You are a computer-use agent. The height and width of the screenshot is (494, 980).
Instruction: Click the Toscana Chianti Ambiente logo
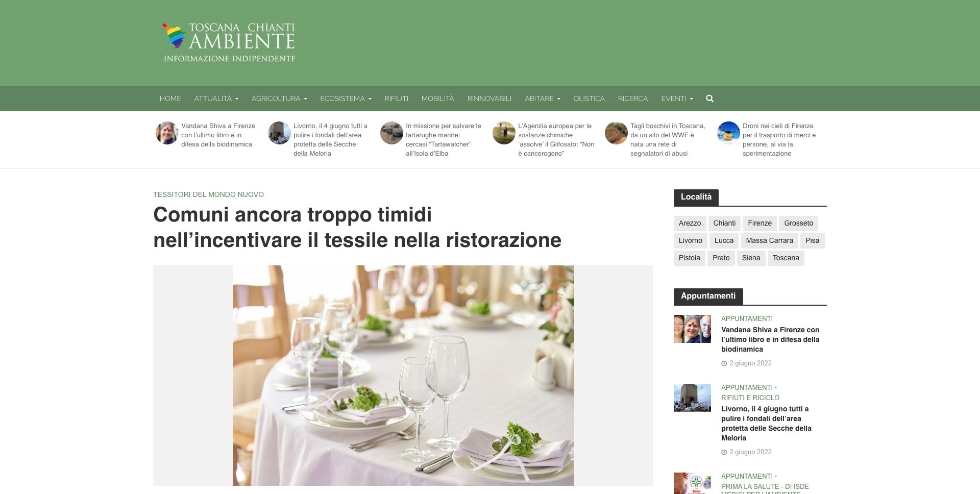pos(229,43)
